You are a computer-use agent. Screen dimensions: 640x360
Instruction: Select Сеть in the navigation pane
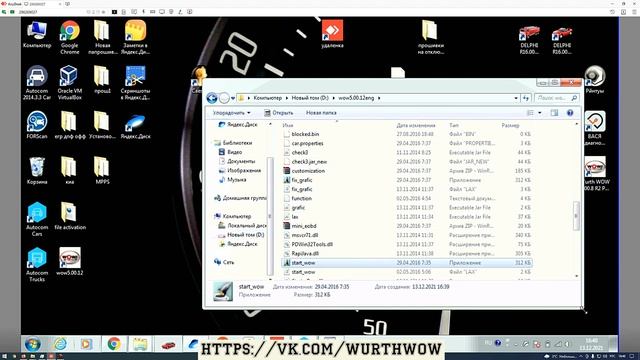[224, 262]
